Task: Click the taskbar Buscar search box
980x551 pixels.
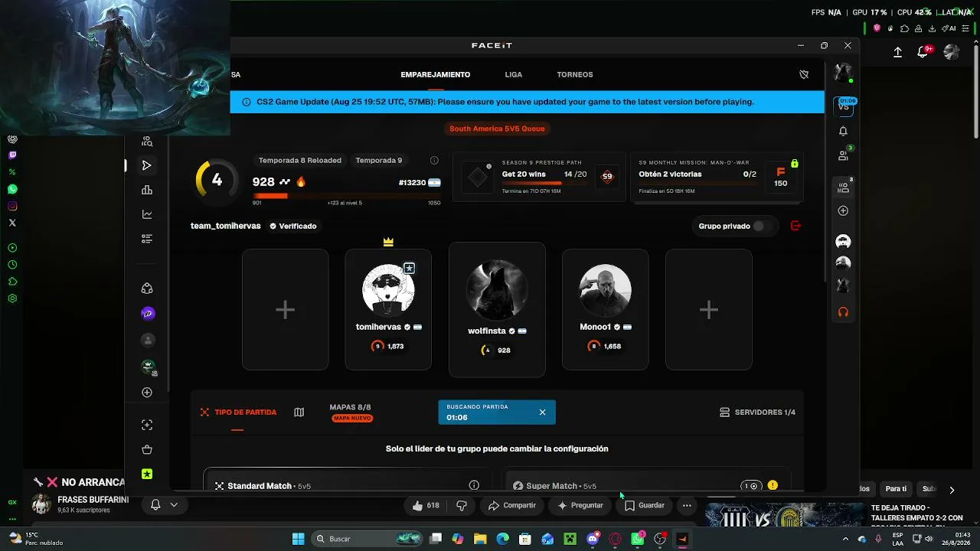Action: 365,539
